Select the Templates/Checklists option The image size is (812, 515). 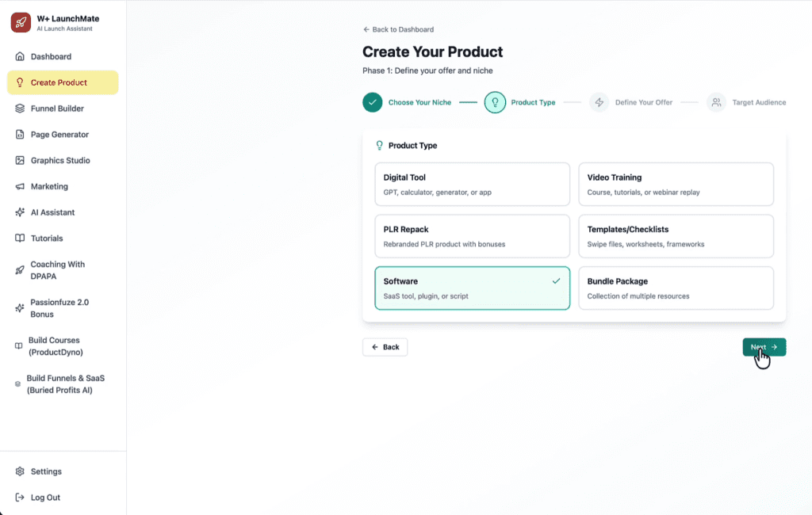(676, 236)
